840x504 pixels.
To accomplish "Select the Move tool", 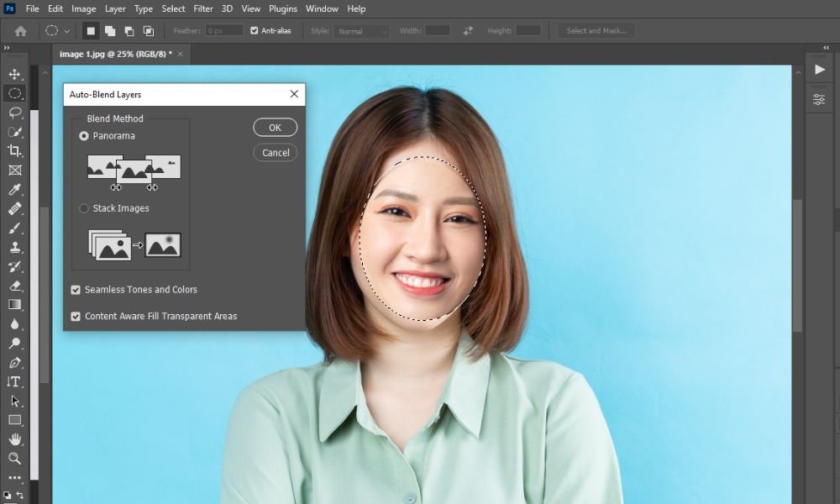I will [14, 74].
